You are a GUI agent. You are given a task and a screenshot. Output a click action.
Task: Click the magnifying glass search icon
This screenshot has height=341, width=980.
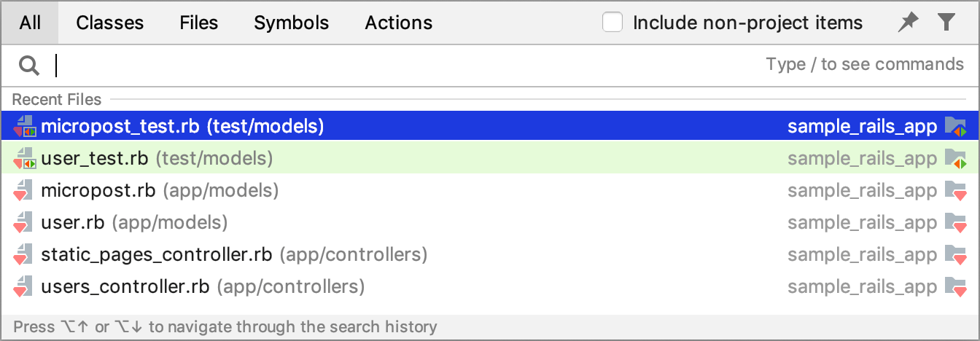tap(28, 66)
